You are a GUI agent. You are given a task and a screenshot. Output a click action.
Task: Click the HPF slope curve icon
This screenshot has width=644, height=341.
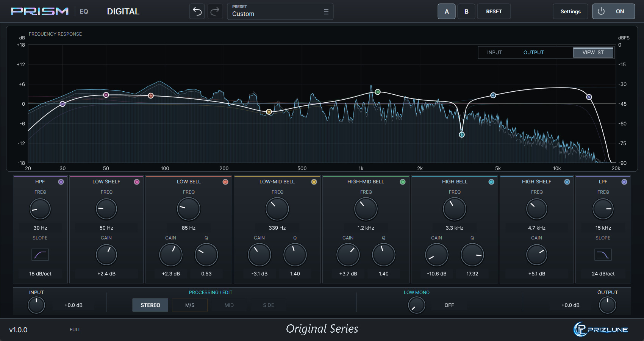[x=40, y=255]
